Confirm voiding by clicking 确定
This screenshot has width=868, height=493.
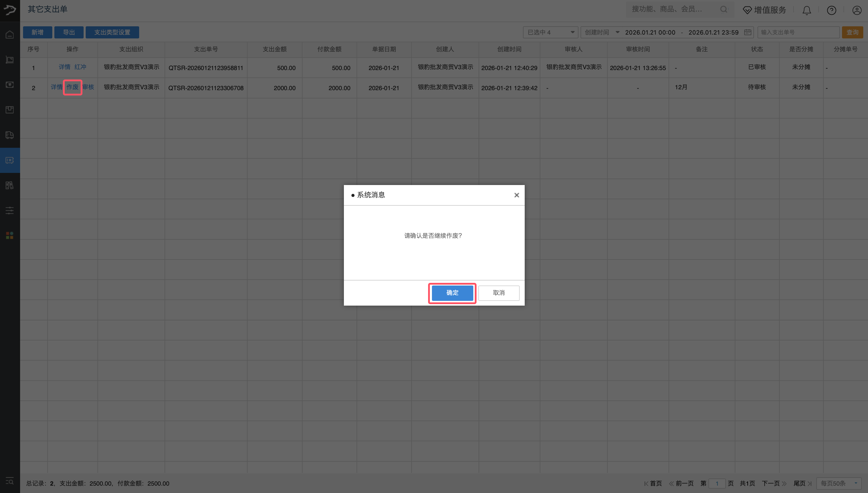[x=452, y=293]
